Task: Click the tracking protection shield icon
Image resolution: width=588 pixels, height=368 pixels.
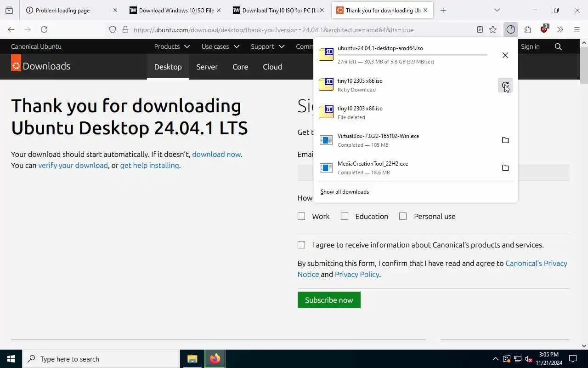Action: [x=113, y=29]
